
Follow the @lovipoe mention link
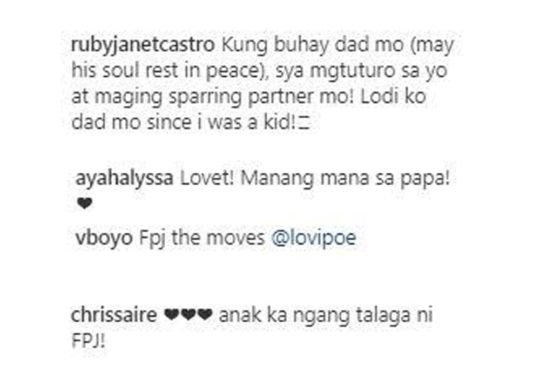314,238
